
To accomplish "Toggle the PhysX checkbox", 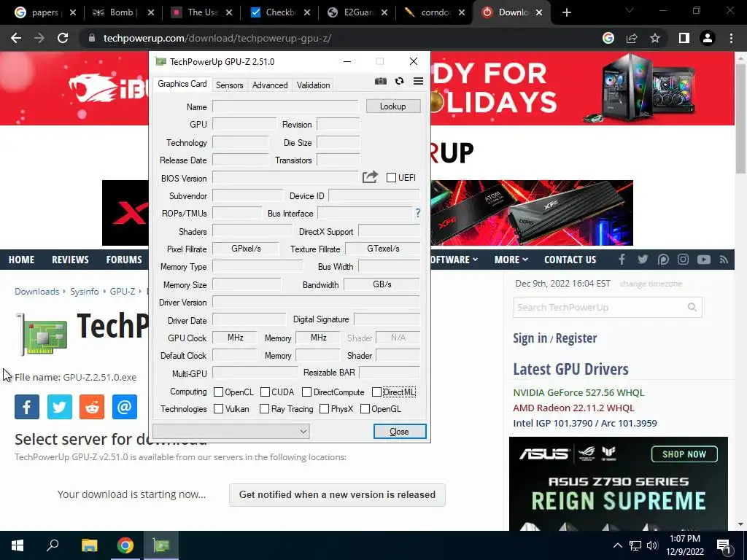I will [324, 408].
